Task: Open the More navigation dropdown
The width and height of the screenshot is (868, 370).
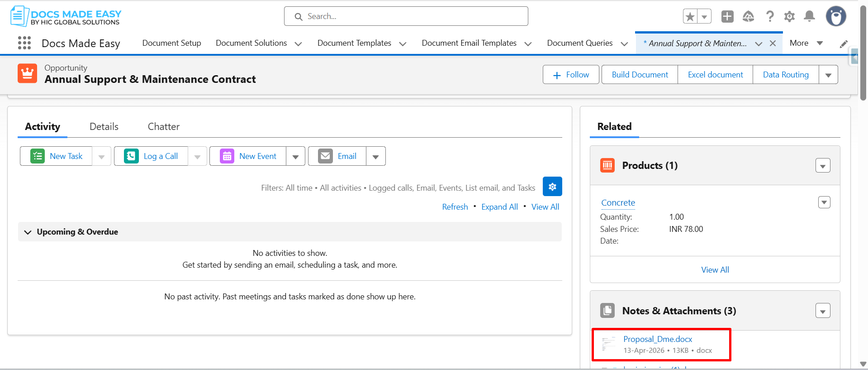Action: [806, 43]
